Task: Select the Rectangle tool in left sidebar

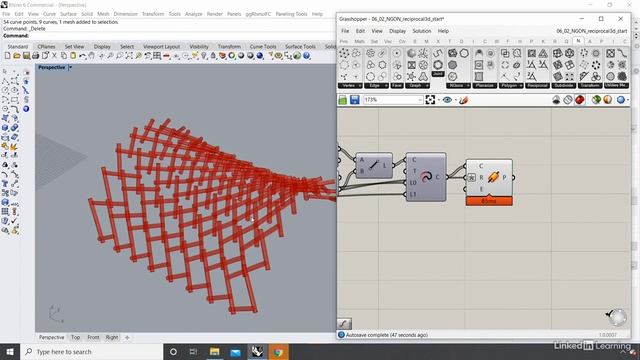Action: (x=15, y=99)
